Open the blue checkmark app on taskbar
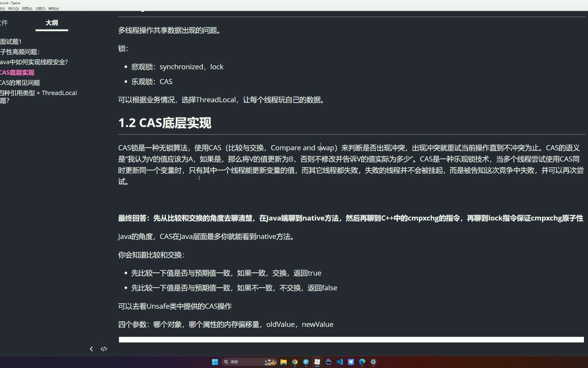588x368 pixels. [306, 362]
